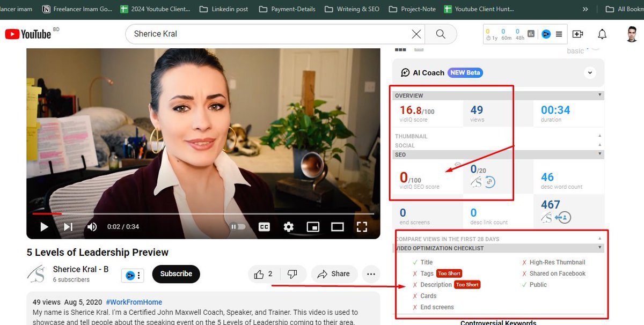Like the video with thumbs up
Screen dimensions: 644x325
coord(263,274)
